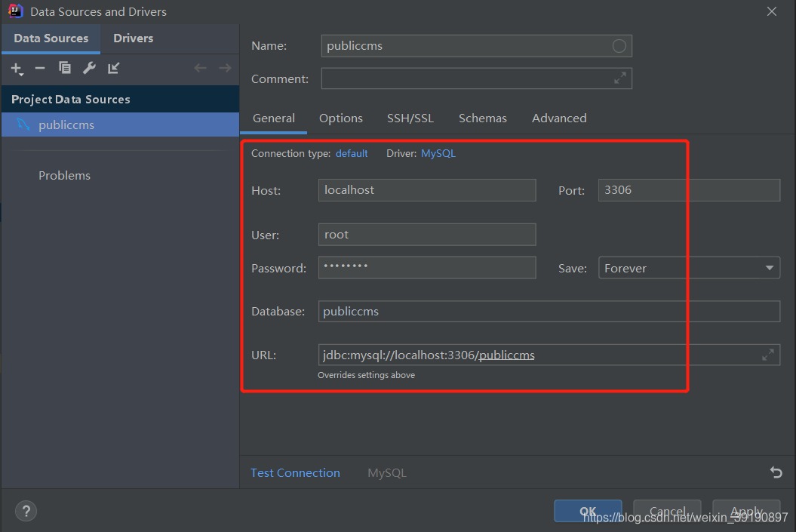Viewport: 796px width, 532px height.
Task: Click the Name input field
Action: pos(476,46)
